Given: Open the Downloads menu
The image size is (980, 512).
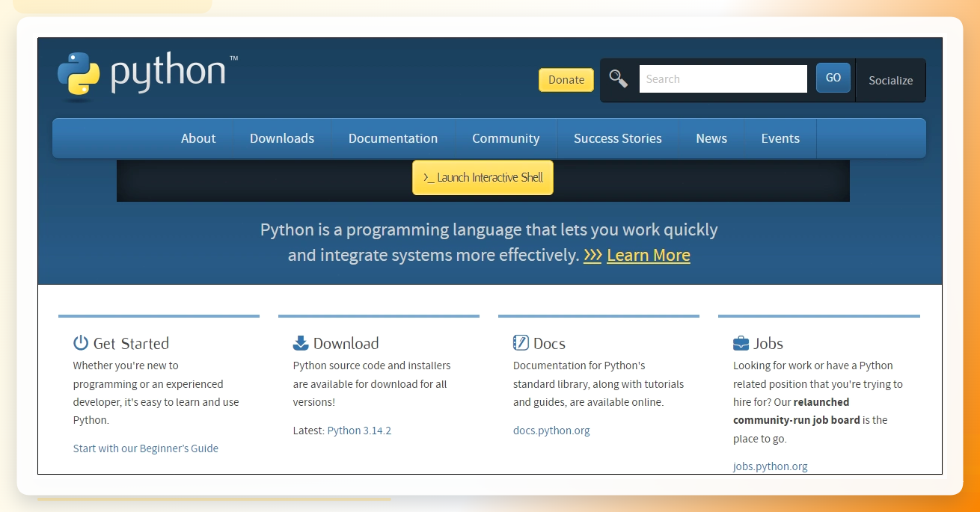Looking at the screenshot, I should (282, 138).
